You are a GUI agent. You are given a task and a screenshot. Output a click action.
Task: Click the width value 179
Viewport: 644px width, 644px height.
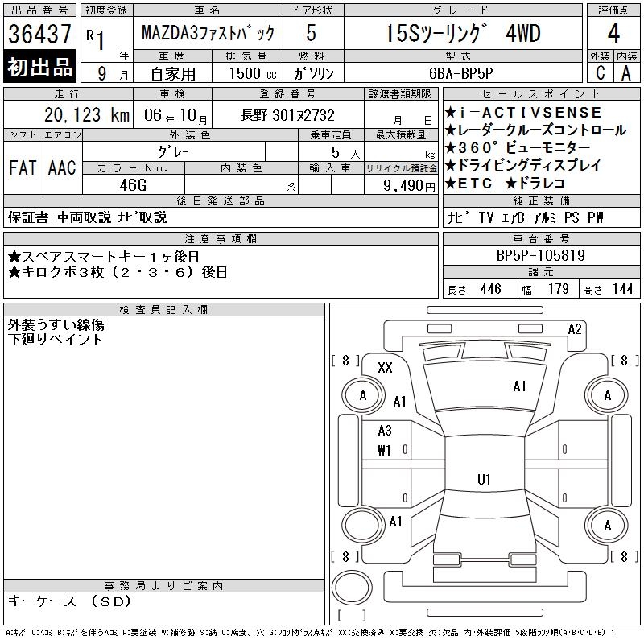pos(558,289)
